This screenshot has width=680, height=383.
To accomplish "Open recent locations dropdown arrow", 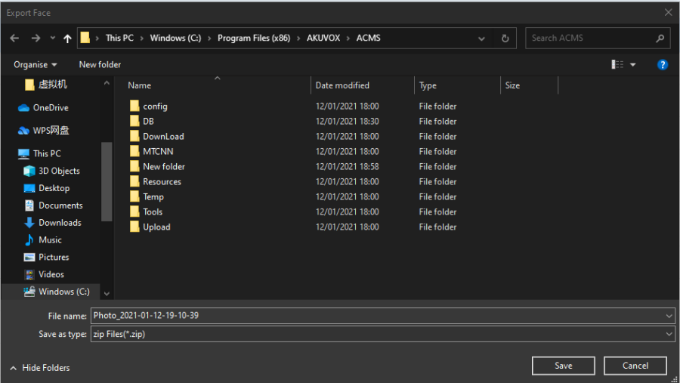I will point(52,38).
